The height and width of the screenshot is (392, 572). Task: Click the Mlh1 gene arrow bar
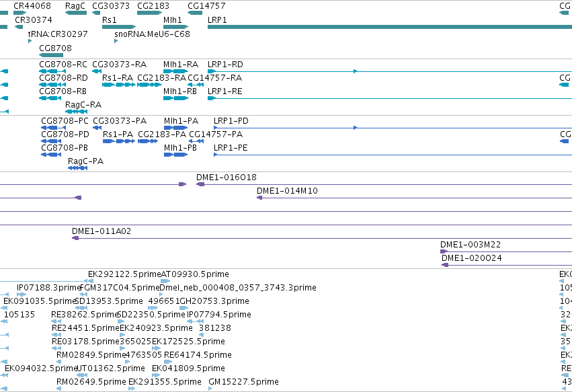point(176,27)
